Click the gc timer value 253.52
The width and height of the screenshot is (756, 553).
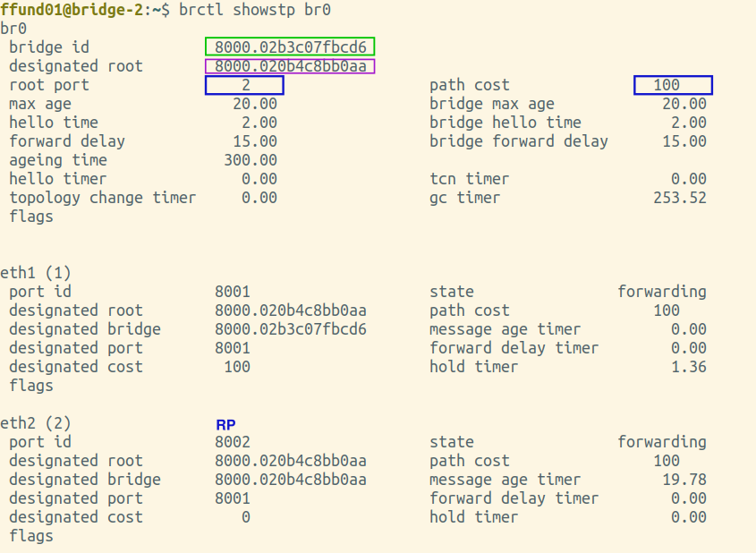click(680, 198)
